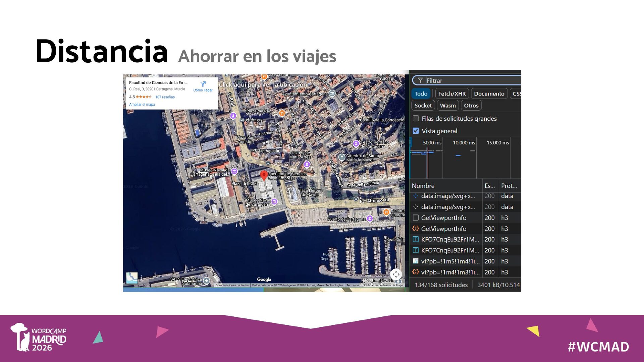Select the first GetViewportInfo request row
Image resolution: width=644 pixels, height=362 pixels.
click(443, 218)
